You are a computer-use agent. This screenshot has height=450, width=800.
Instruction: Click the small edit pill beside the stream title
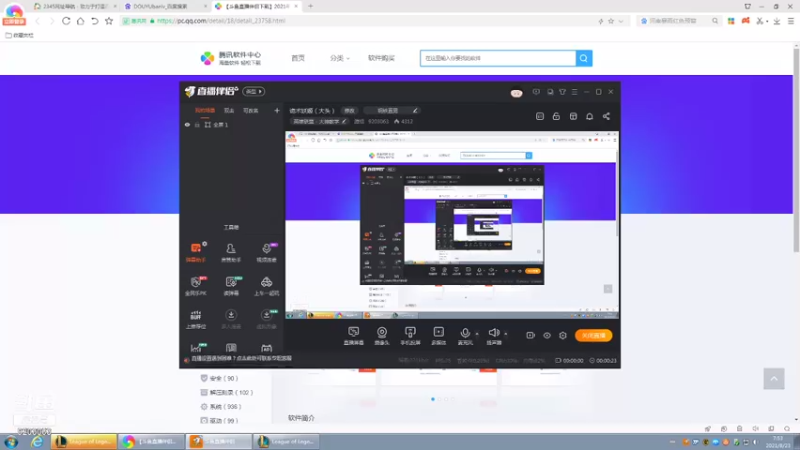pyautogui.click(x=349, y=111)
